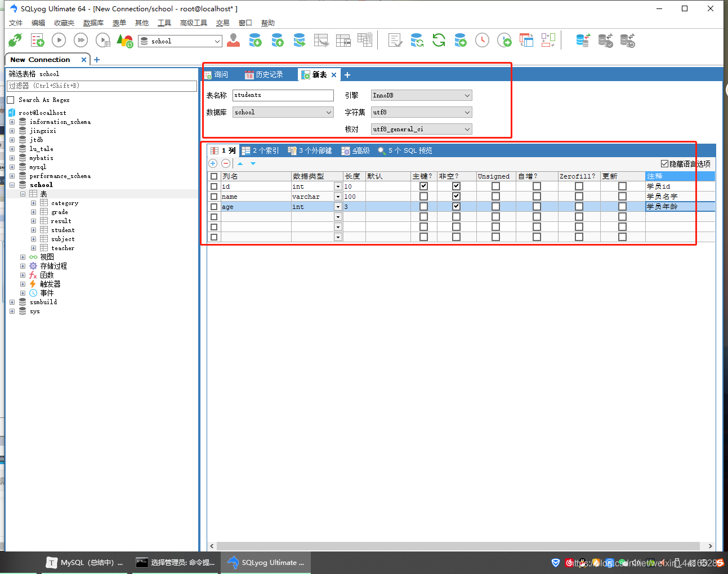
Task: Click the horizontal scrollbar at the bottom
Action: pyautogui.click(x=458, y=546)
